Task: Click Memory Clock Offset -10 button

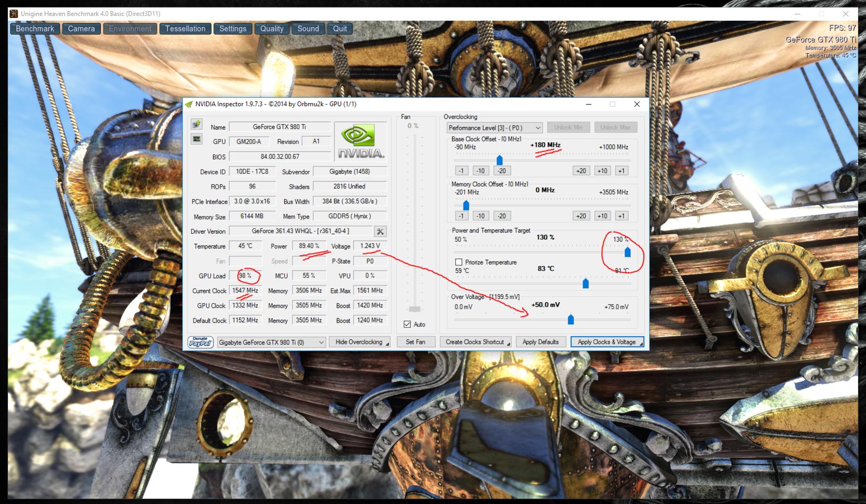Action: point(481,216)
